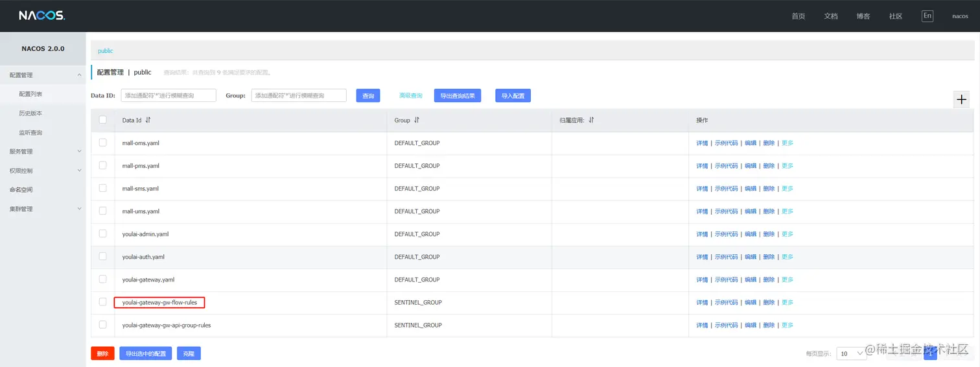This screenshot has width=980, height=367.
Task: Open 历史版本 in the sidebar
Action: tap(30, 113)
